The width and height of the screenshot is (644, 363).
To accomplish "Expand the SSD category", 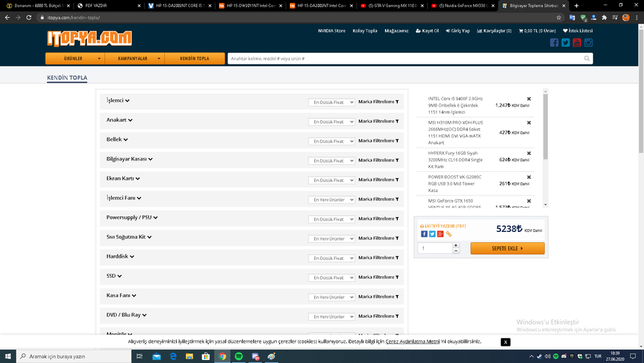I will (114, 276).
